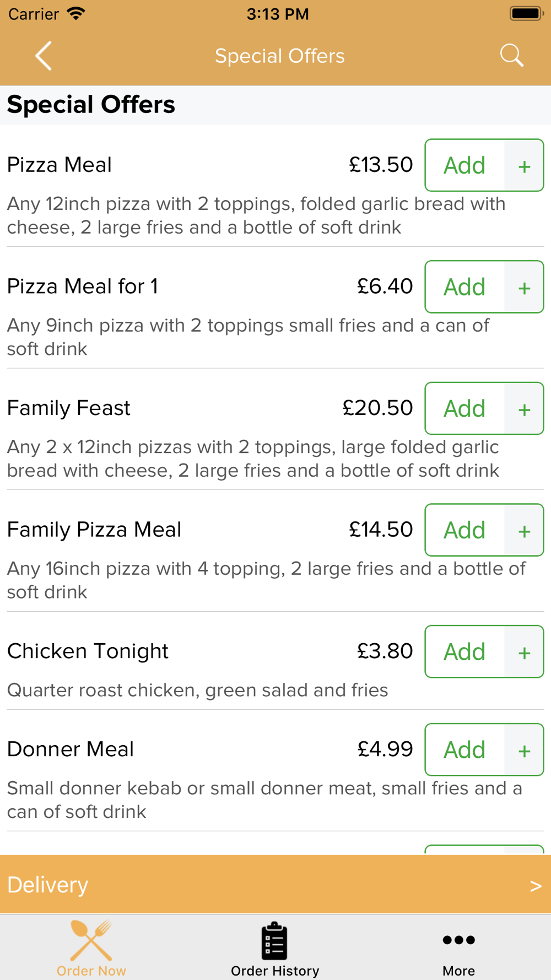Add Pizza Meal to the order

[x=464, y=165]
